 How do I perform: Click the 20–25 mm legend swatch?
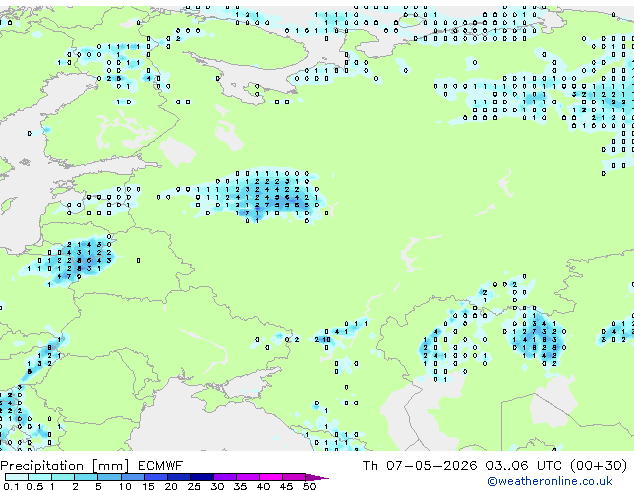[178, 477]
